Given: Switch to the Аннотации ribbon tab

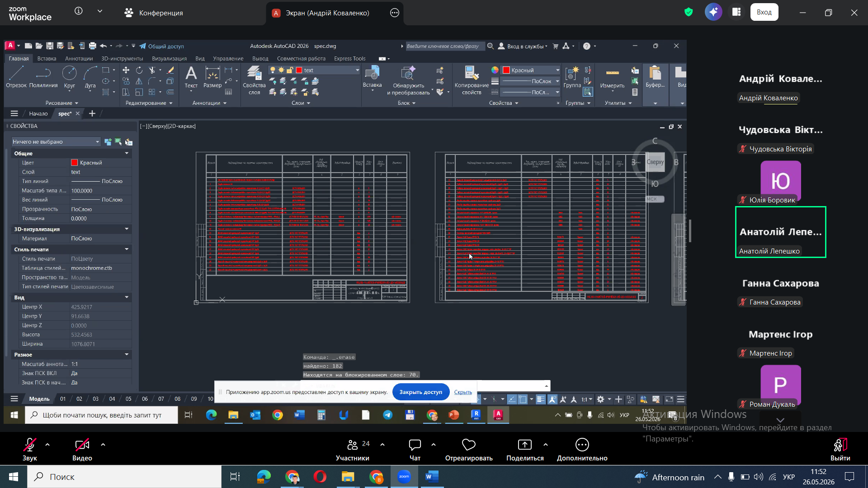Looking at the screenshot, I should (x=79, y=59).
